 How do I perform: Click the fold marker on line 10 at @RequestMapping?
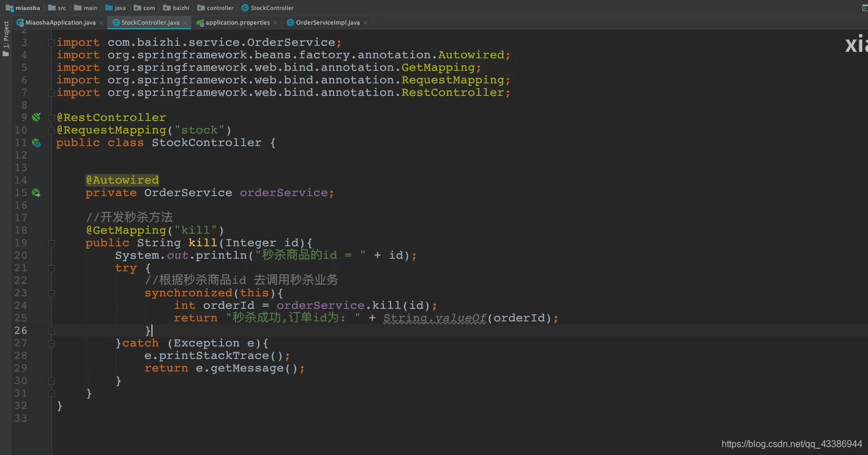(51, 130)
